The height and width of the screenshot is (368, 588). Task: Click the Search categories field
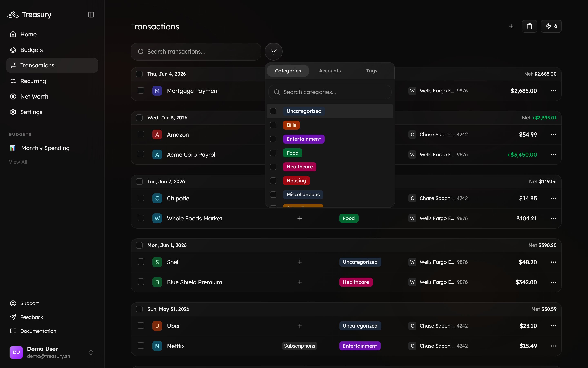(330, 92)
